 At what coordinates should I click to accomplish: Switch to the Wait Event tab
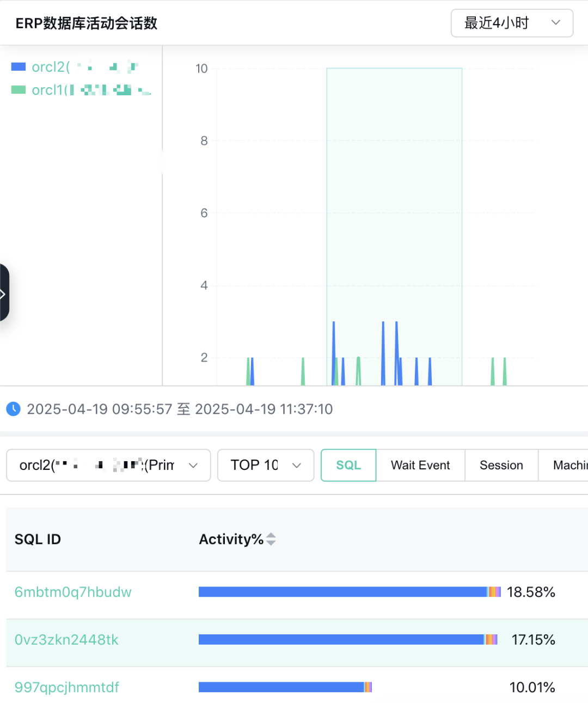(420, 465)
